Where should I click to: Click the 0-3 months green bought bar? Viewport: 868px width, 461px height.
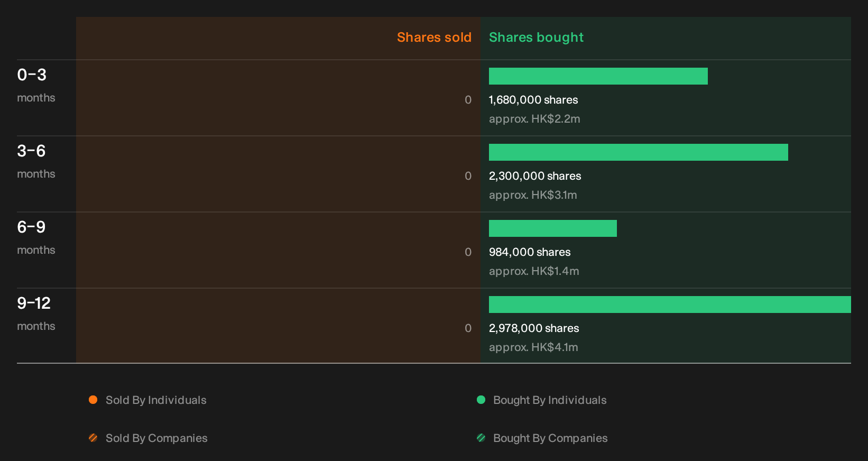pos(598,76)
